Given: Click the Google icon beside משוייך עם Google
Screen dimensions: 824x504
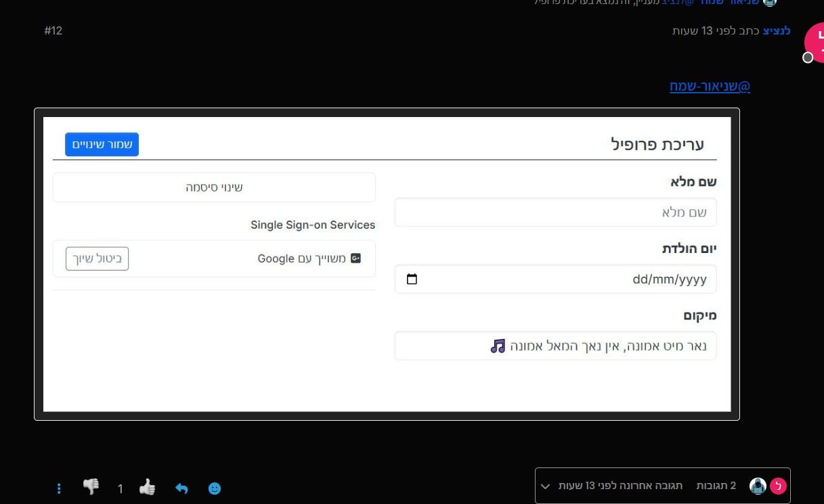Looking at the screenshot, I should tap(355, 258).
